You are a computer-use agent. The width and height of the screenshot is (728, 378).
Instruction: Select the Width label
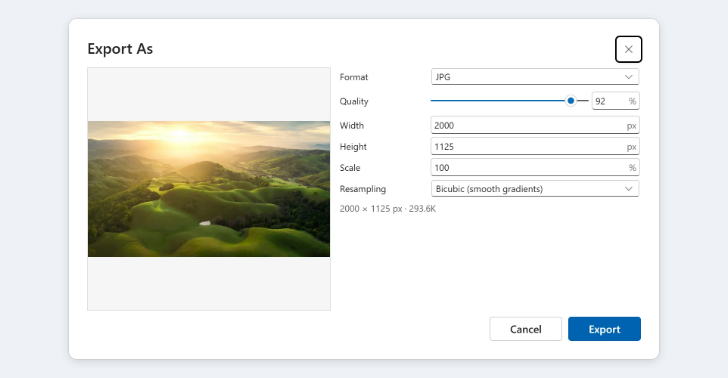click(x=351, y=125)
